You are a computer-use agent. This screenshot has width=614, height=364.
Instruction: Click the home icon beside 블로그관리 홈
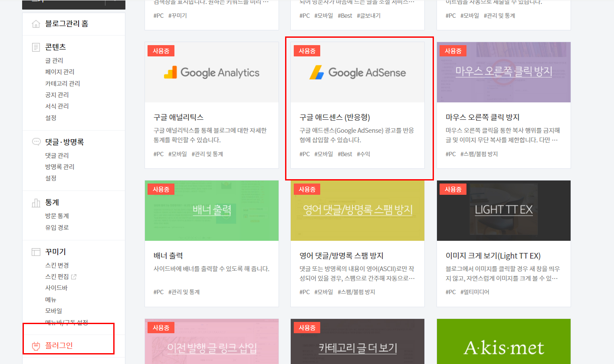pos(36,24)
